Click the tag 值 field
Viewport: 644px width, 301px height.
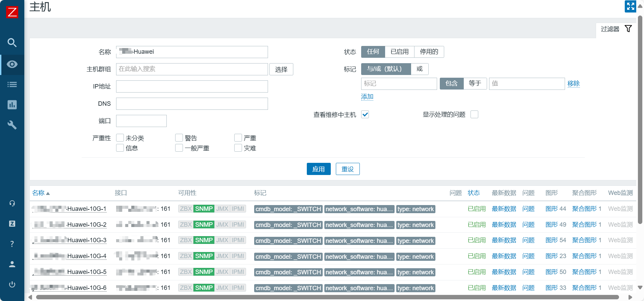pyautogui.click(x=527, y=84)
